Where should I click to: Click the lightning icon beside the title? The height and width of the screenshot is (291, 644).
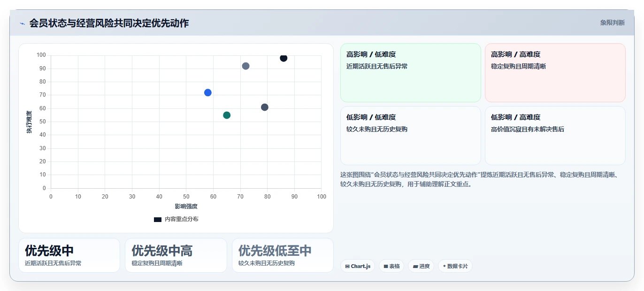coord(22,23)
